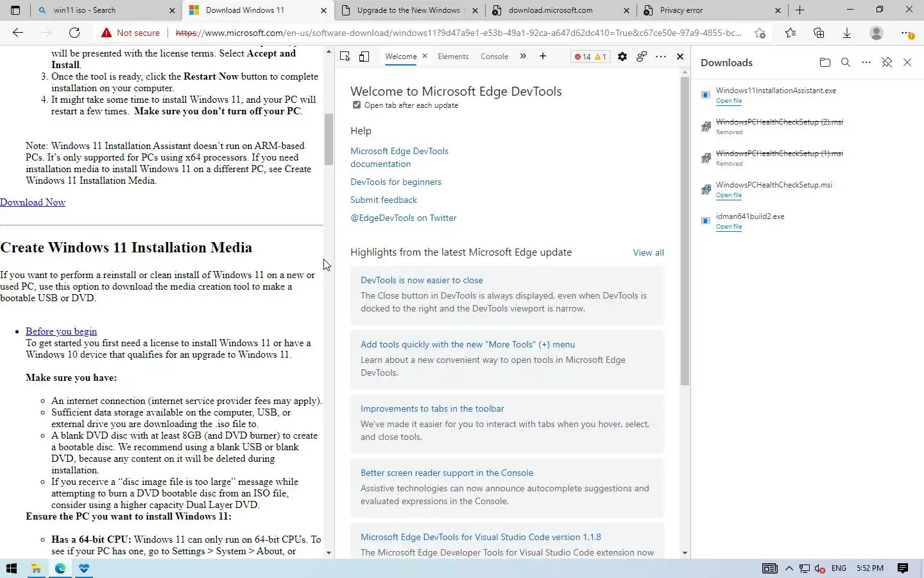Image resolution: width=924 pixels, height=578 pixels.
Task: Open @EdgeDevTools on Twitter link
Action: [x=404, y=218]
